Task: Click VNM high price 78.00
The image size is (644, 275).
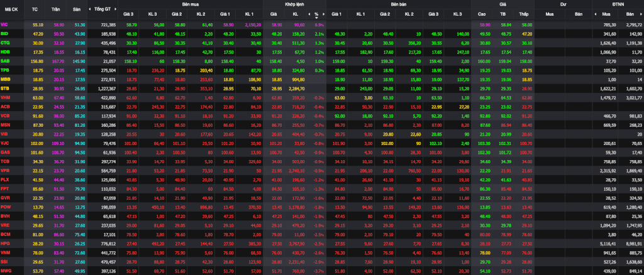Action: (485, 252)
